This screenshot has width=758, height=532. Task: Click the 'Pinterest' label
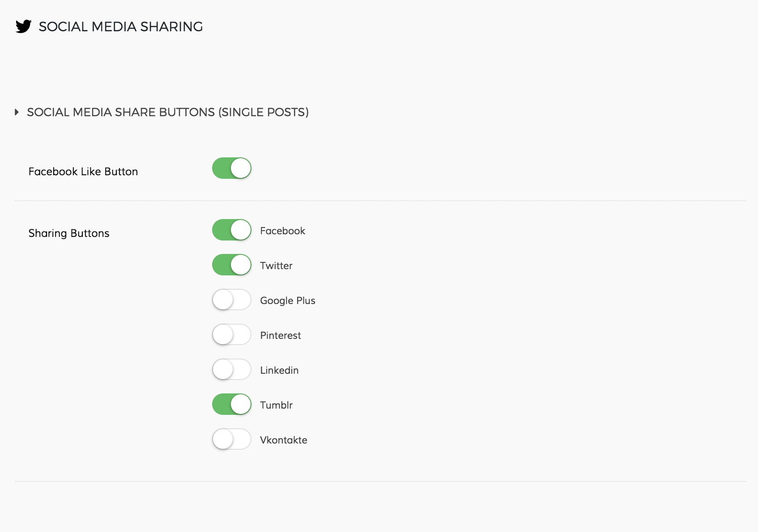point(281,335)
